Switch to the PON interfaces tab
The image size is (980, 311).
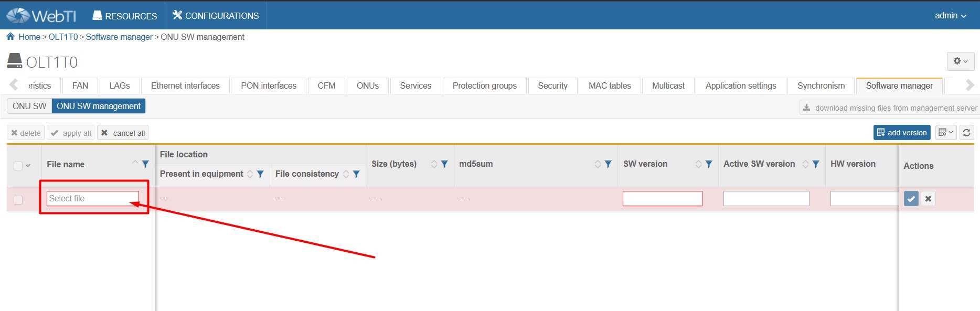269,85
